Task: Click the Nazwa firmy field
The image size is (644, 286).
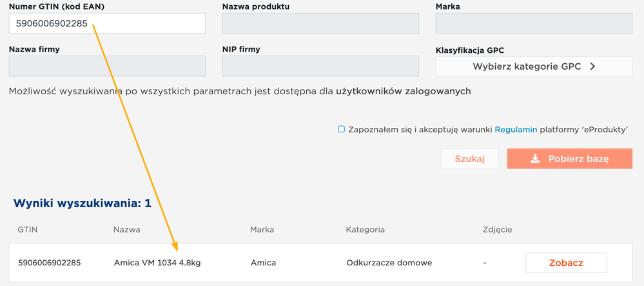Action: click(x=107, y=66)
